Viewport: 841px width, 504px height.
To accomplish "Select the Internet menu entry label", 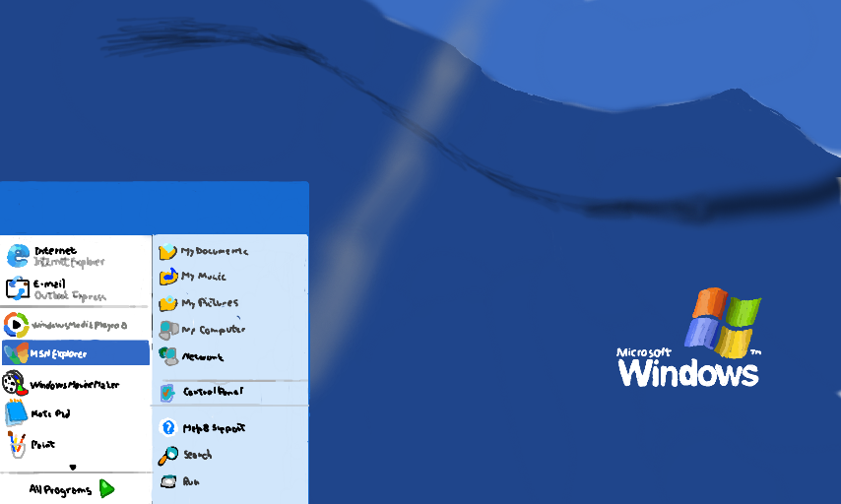I will (55, 250).
